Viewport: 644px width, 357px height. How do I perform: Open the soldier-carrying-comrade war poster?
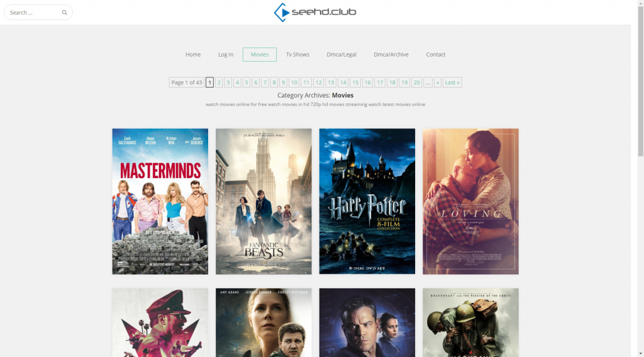(470, 322)
